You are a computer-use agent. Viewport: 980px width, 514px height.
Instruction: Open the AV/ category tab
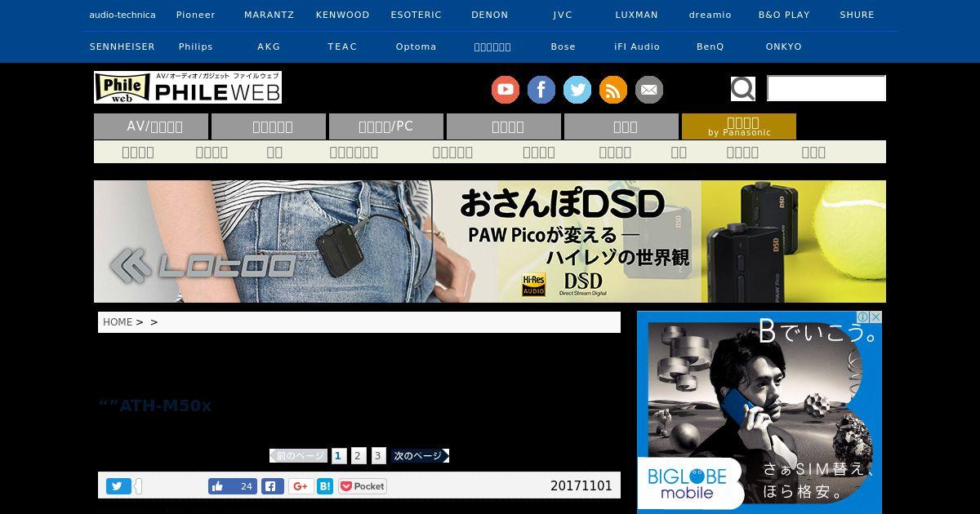[x=151, y=126]
